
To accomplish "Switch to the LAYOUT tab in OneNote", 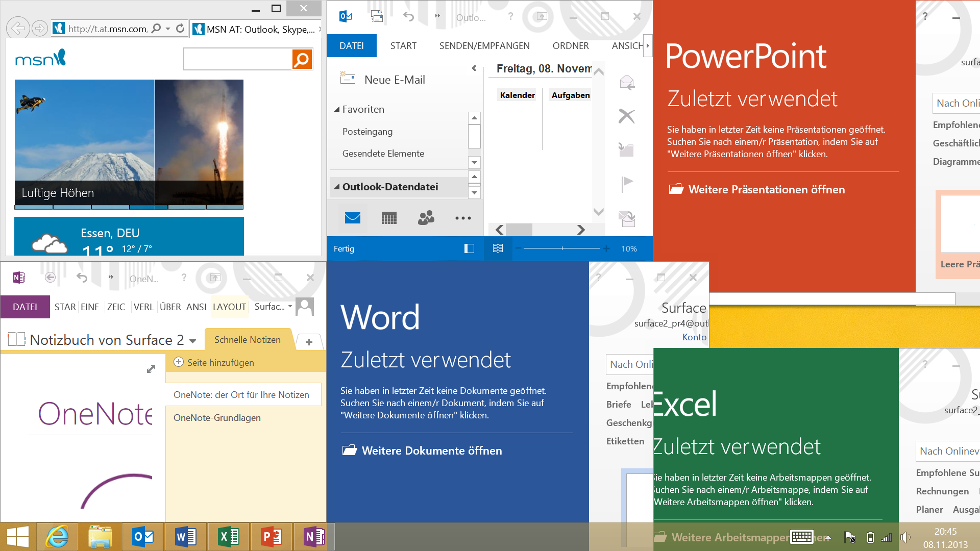I will tap(229, 307).
